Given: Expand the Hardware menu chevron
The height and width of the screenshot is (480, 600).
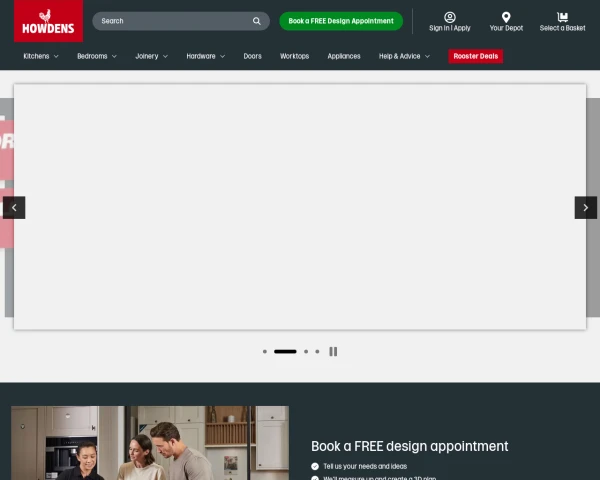Looking at the screenshot, I should pos(222,56).
